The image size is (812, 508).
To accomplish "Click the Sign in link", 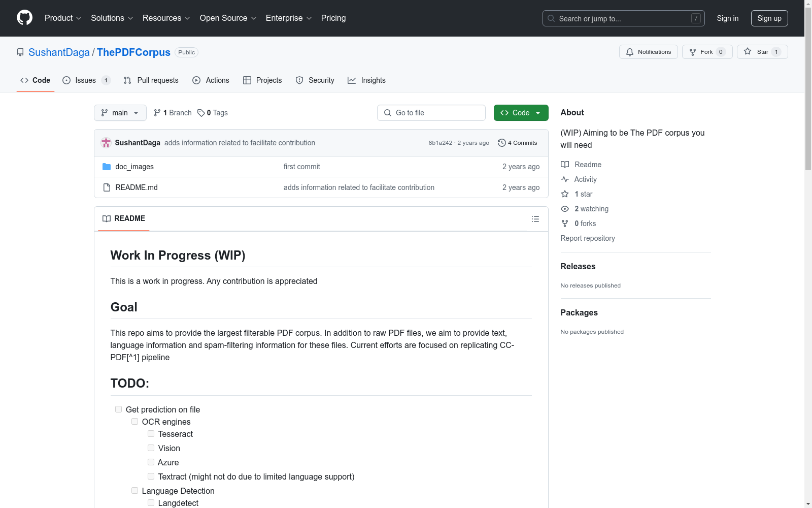I will pyautogui.click(x=728, y=18).
